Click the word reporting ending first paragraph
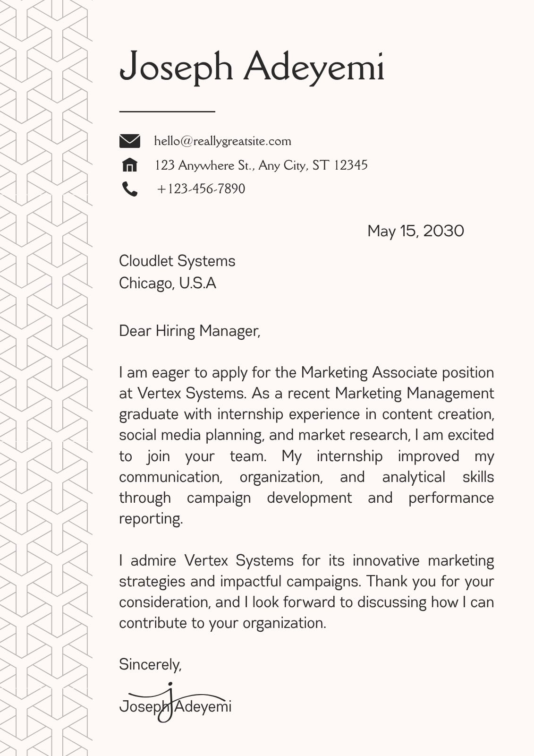This screenshot has width=534, height=756. [151, 519]
